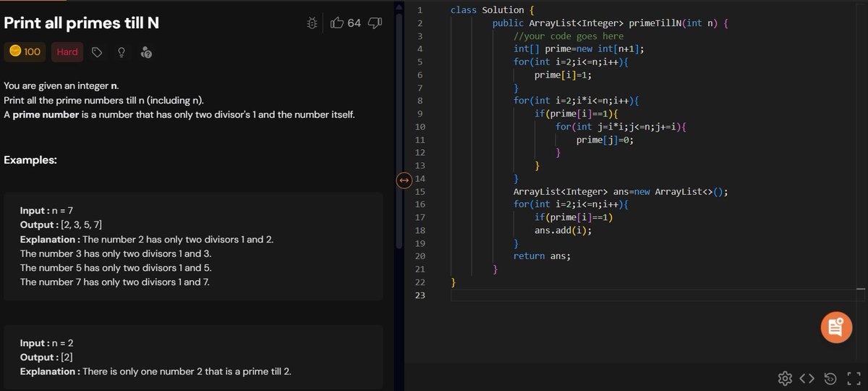Open the hint lightbulb icon
868x391 pixels.
[x=122, y=52]
